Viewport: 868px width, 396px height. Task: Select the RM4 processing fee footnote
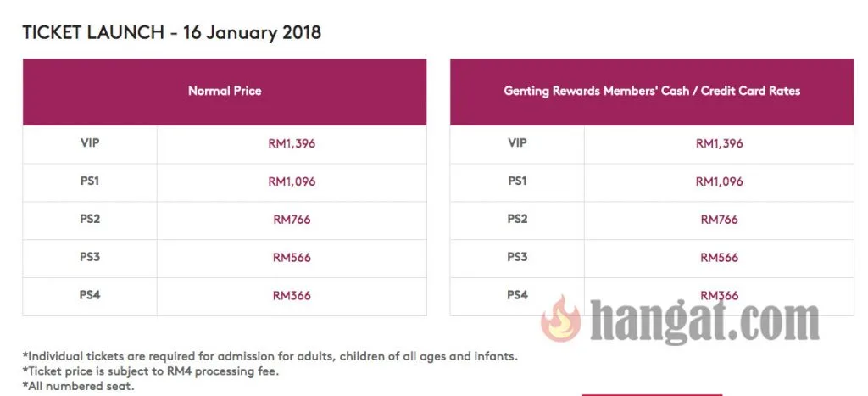point(151,371)
